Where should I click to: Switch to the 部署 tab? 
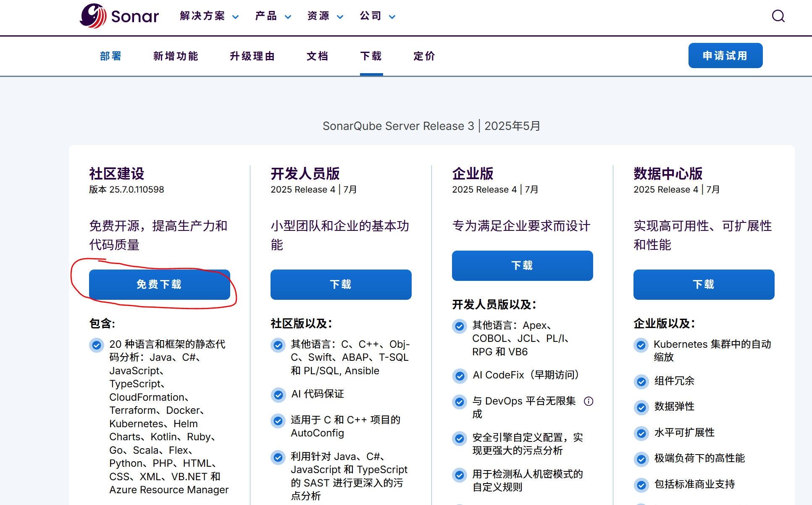click(x=111, y=56)
